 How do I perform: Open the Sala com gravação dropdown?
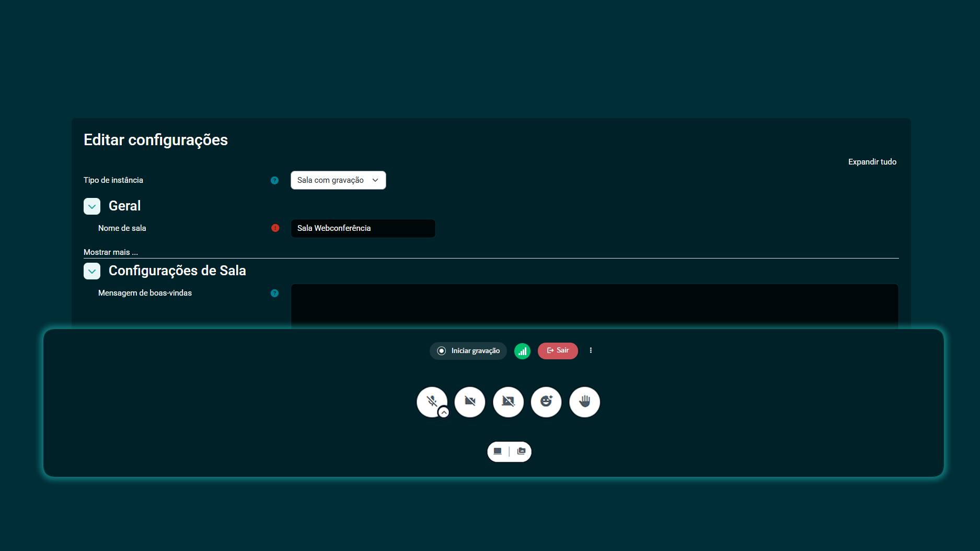(338, 180)
